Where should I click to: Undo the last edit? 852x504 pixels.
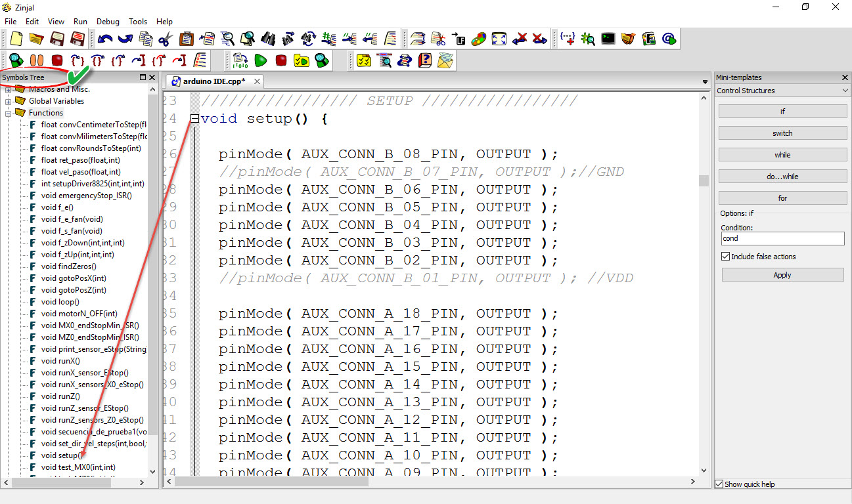104,38
